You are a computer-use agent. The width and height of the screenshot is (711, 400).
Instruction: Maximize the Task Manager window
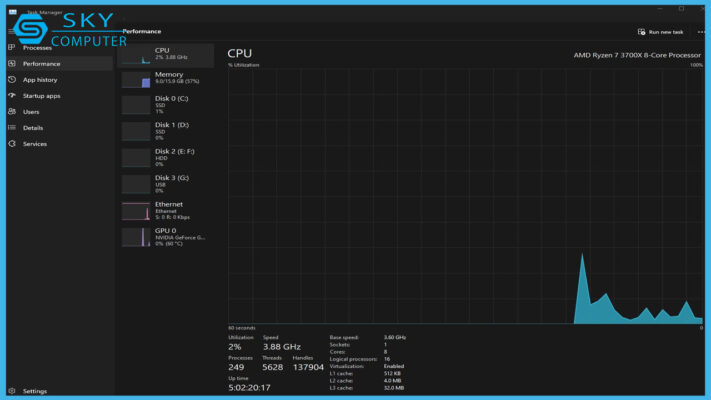(x=681, y=8)
